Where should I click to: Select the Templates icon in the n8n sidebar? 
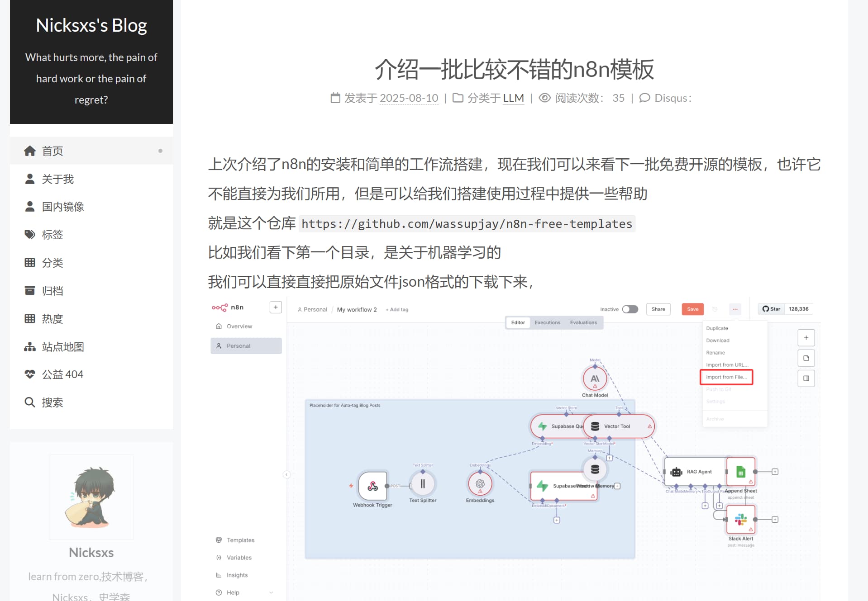219,539
